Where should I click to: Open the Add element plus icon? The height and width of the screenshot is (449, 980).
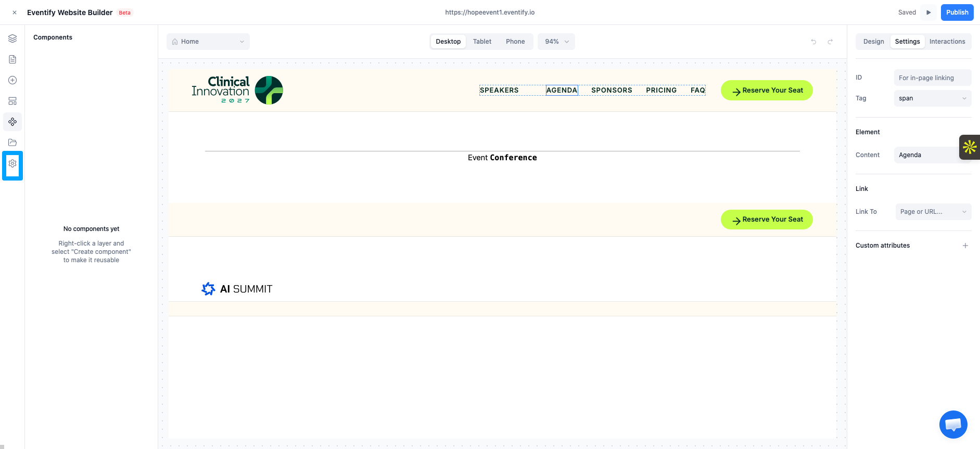tap(12, 80)
